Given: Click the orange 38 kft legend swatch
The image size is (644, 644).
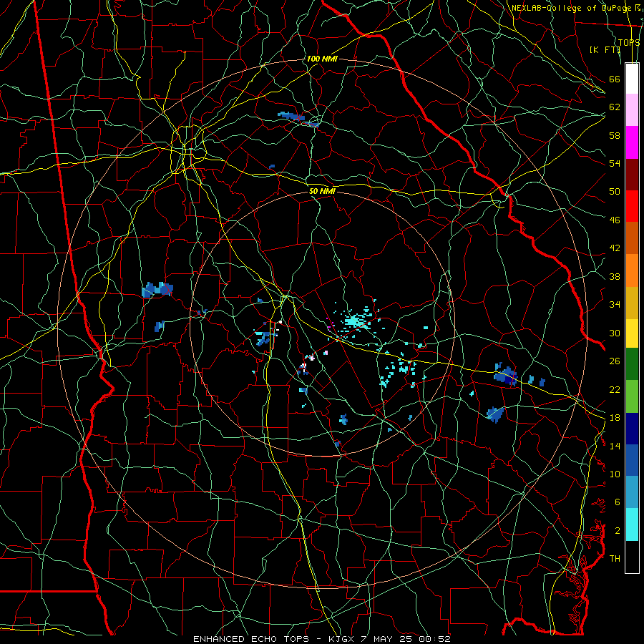Looking at the screenshot, I should point(632,270).
